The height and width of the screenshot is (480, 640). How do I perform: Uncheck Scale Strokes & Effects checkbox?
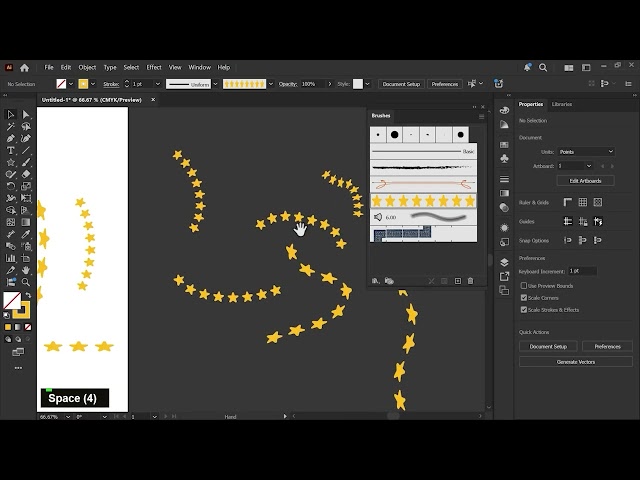click(524, 310)
